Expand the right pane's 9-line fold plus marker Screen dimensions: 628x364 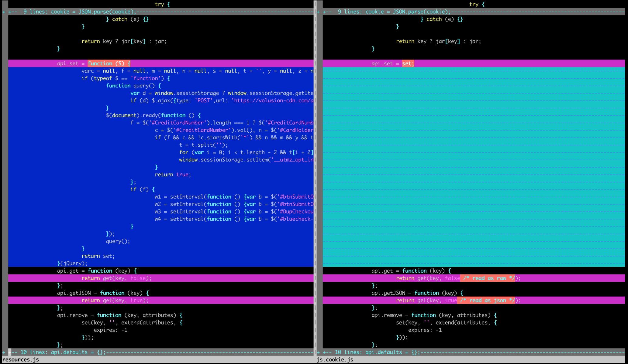pyautogui.click(x=318, y=12)
